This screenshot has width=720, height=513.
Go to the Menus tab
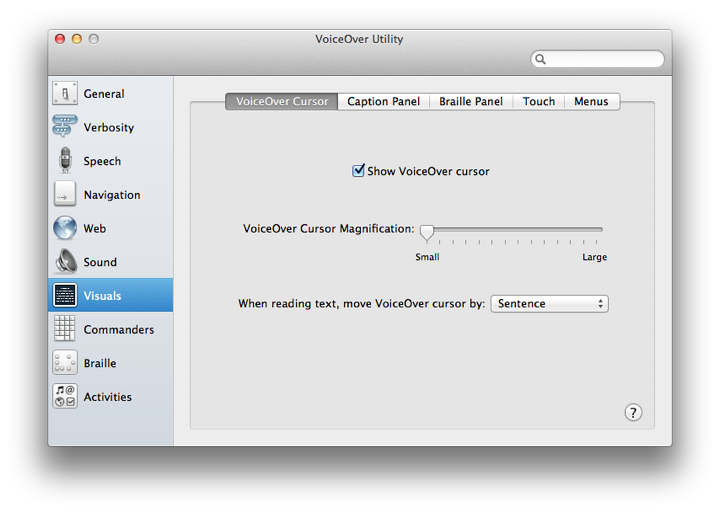(591, 101)
